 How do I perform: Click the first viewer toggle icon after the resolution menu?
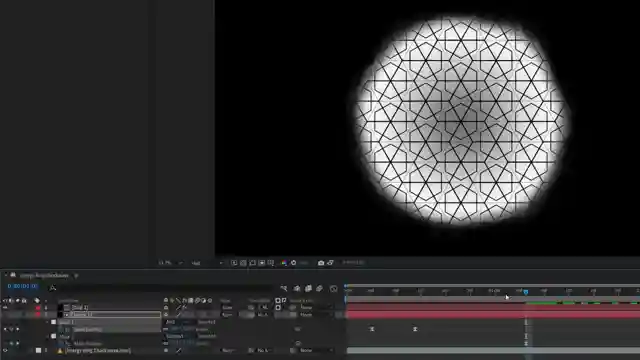[234, 263]
